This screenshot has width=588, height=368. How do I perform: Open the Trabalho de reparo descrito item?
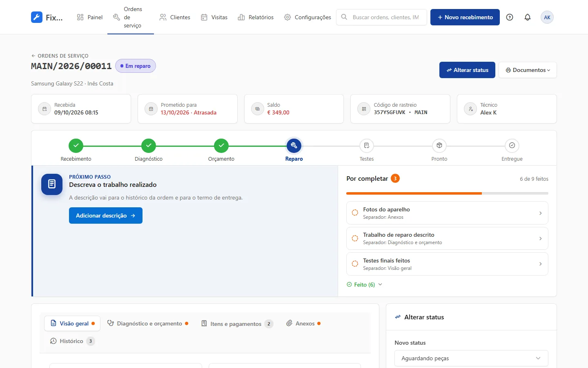click(447, 238)
